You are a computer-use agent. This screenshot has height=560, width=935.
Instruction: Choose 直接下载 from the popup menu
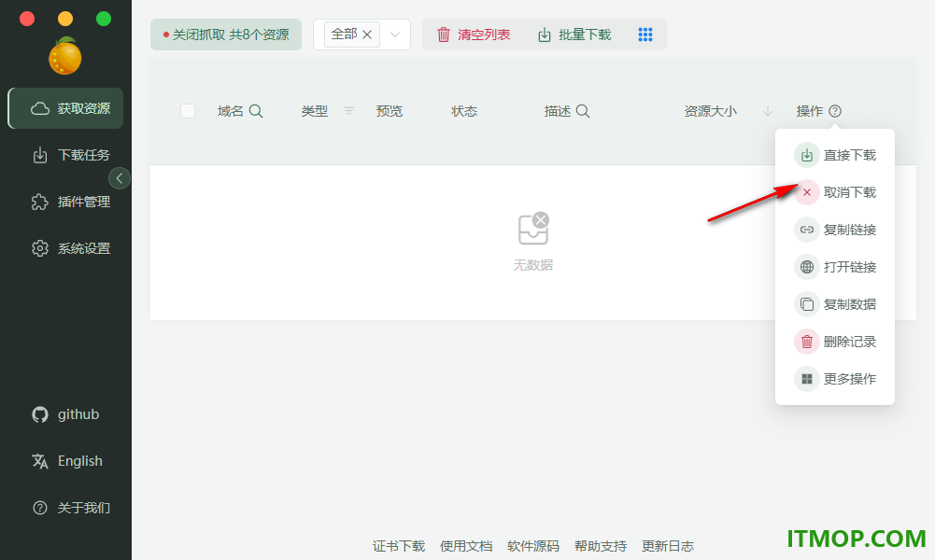point(835,156)
